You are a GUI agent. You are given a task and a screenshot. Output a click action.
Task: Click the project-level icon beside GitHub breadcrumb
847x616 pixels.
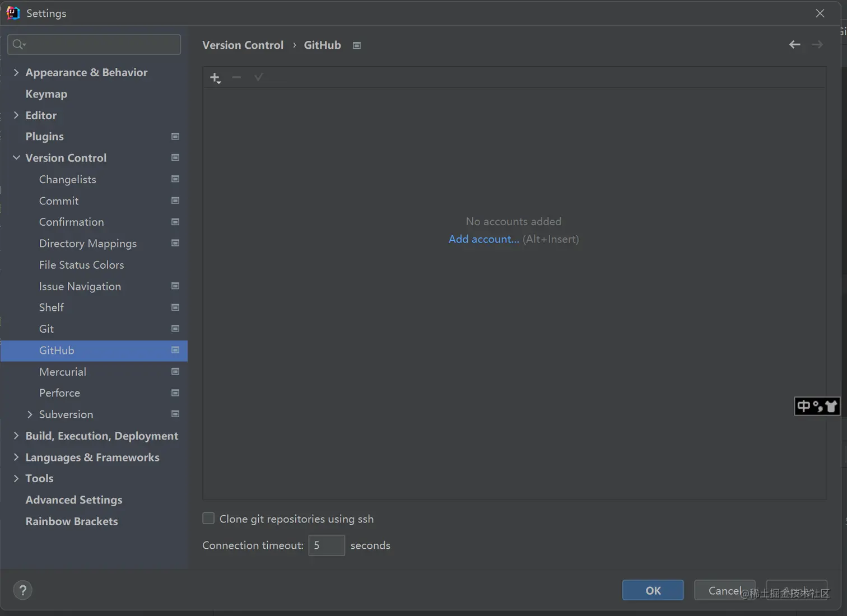pos(357,45)
